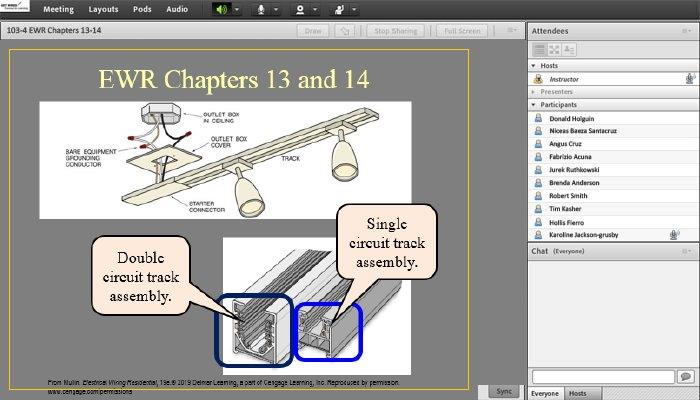
Task: Collapse the Hosts section
Action: [533, 66]
